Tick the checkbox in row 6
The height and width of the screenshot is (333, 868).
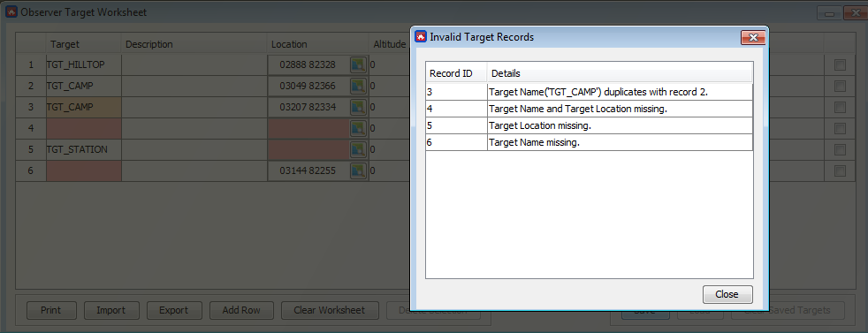(840, 171)
